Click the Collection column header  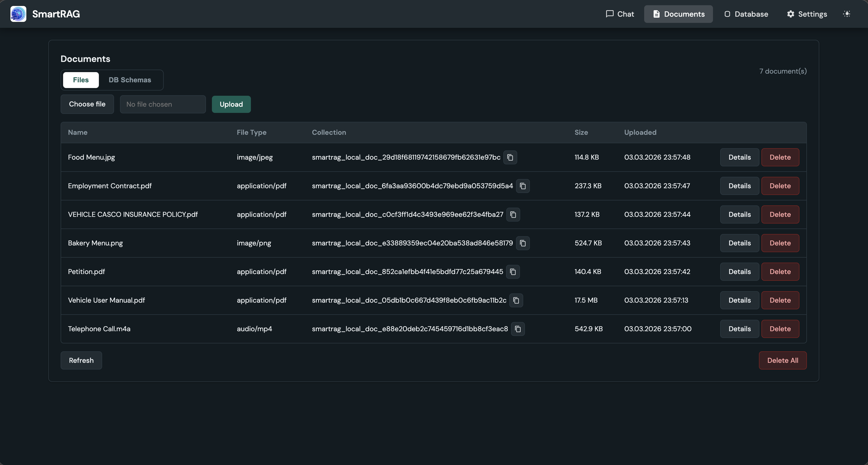329,133
